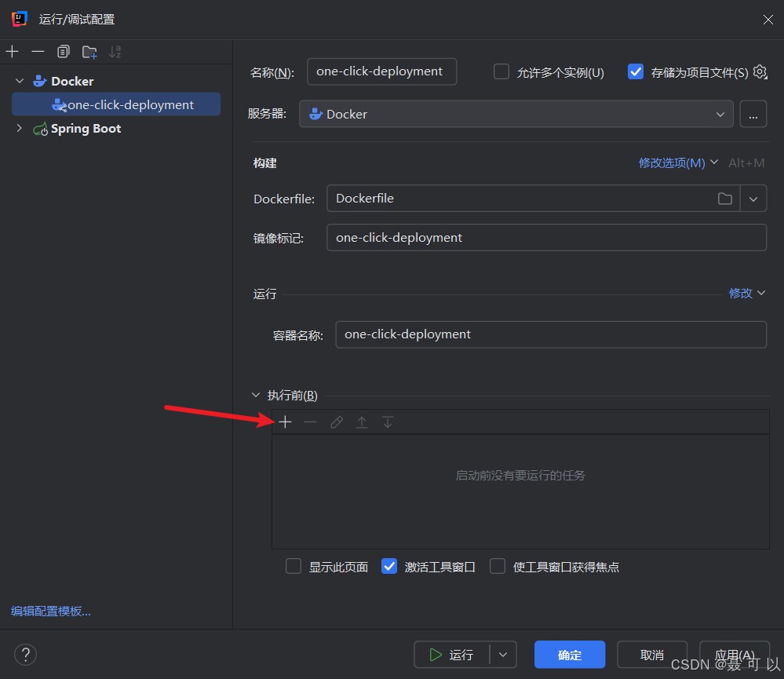Open the modify dropdown in run section
This screenshot has height=679, width=784.
tap(747, 293)
